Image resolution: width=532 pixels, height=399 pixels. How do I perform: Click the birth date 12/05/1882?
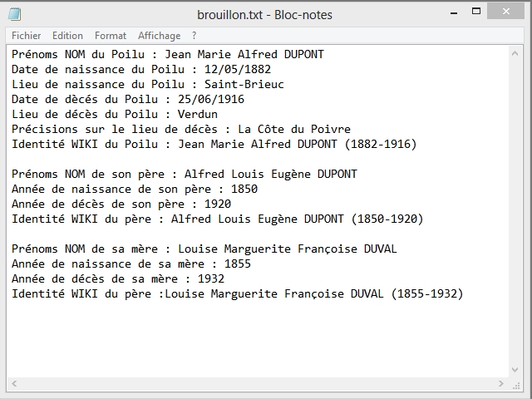point(238,69)
